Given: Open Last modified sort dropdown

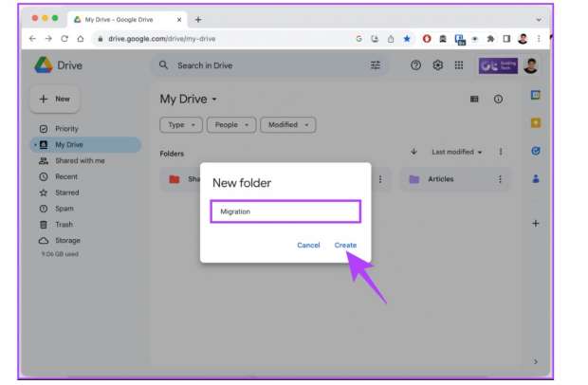Looking at the screenshot, I should pyautogui.click(x=457, y=152).
